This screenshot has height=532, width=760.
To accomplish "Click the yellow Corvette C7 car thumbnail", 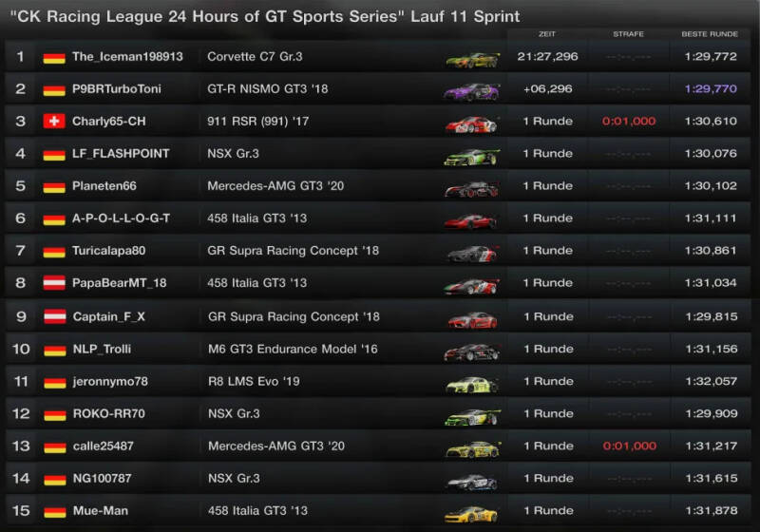I will click(472, 59).
